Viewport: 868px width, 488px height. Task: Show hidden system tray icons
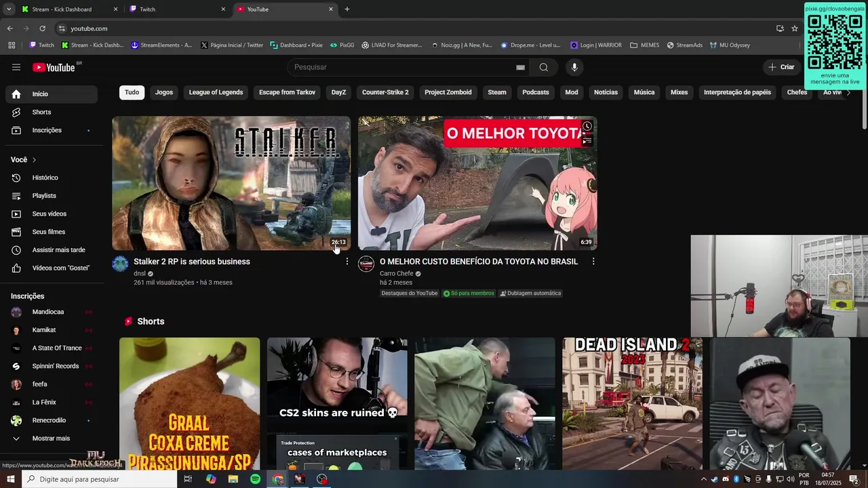(703, 479)
